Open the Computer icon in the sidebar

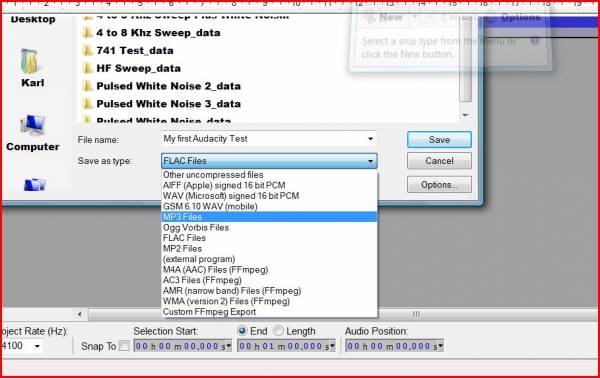(x=32, y=126)
